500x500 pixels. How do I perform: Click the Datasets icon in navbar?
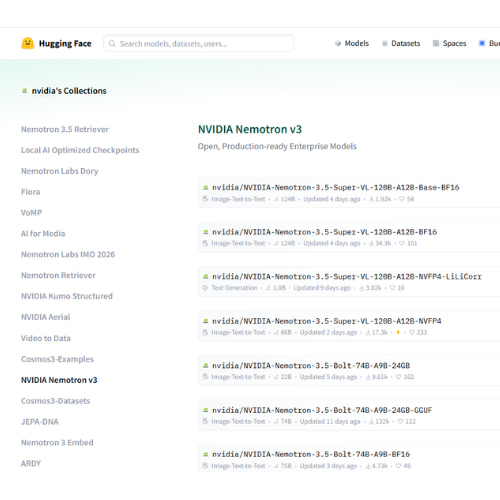pos(385,43)
